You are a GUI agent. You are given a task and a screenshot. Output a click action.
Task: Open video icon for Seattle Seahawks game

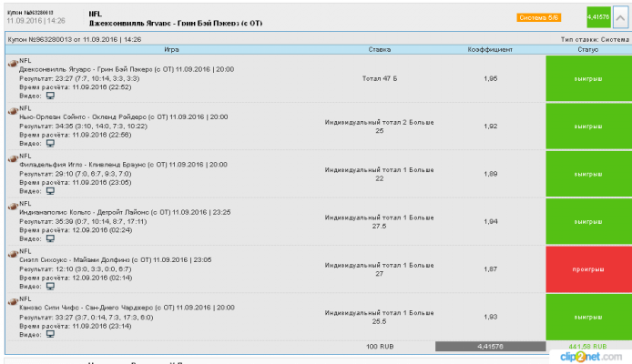pyautogui.click(x=51, y=287)
